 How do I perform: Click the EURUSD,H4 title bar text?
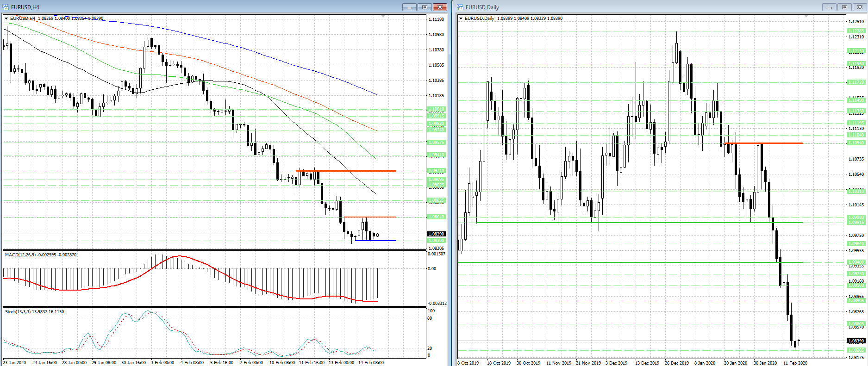[25, 7]
